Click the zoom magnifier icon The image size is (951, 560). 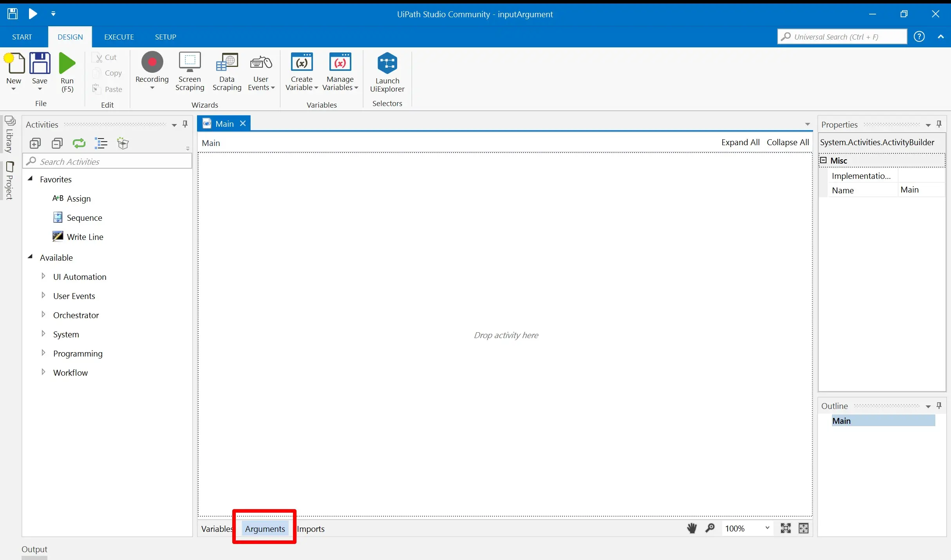click(x=710, y=528)
